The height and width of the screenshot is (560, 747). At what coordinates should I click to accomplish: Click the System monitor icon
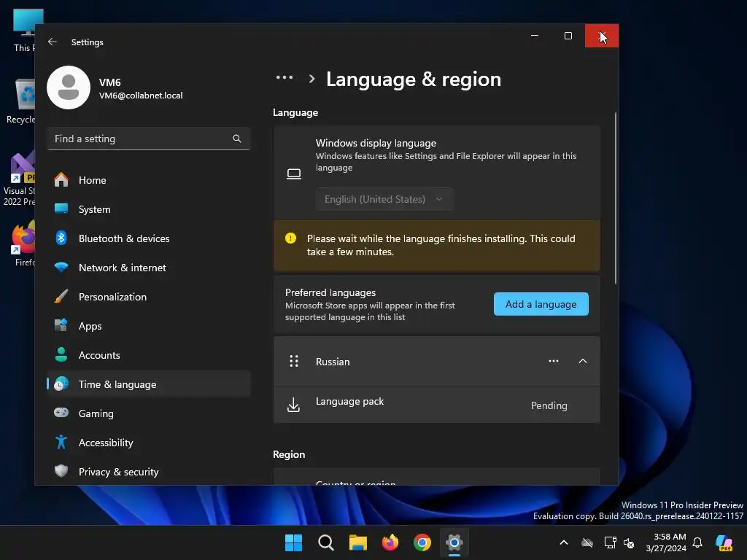pos(61,209)
